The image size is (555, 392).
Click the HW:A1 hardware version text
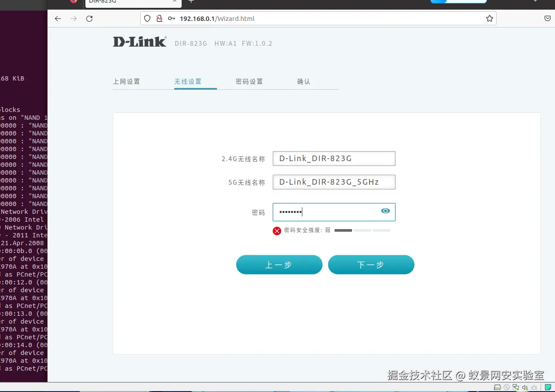pyautogui.click(x=226, y=44)
